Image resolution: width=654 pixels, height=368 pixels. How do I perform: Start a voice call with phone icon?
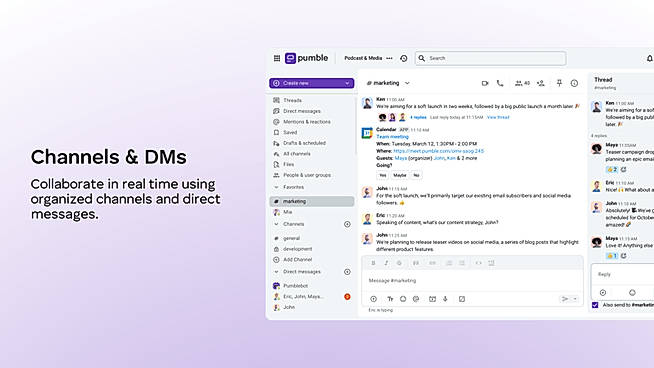(x=500, y=83)
